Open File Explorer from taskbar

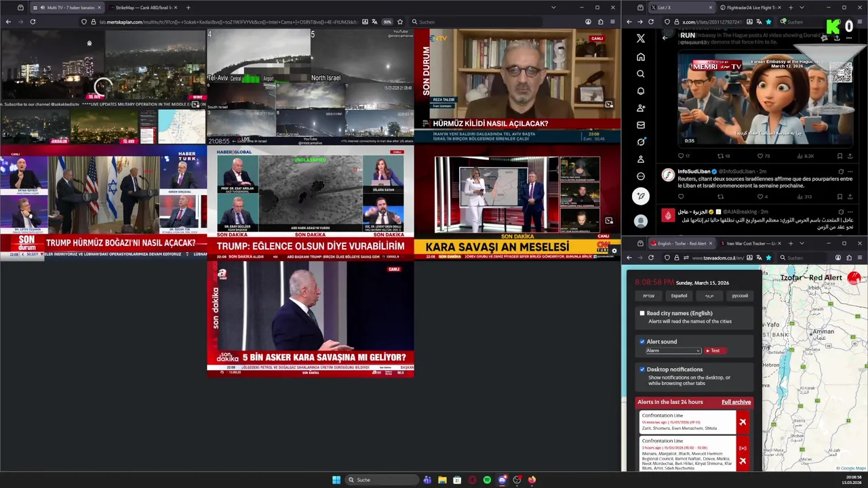tap(442, 480)
